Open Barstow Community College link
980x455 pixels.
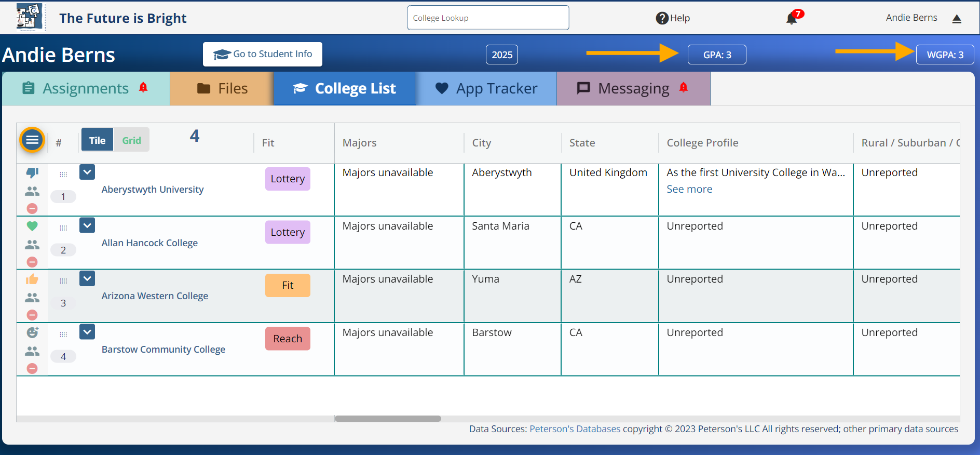click(x=164, y=350)
